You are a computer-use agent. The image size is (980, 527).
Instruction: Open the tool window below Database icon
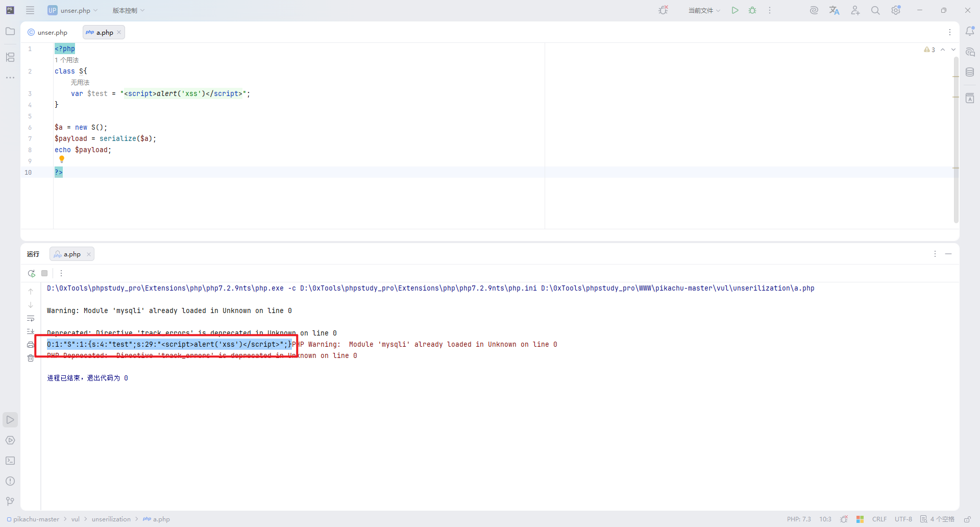pos(970,98)
